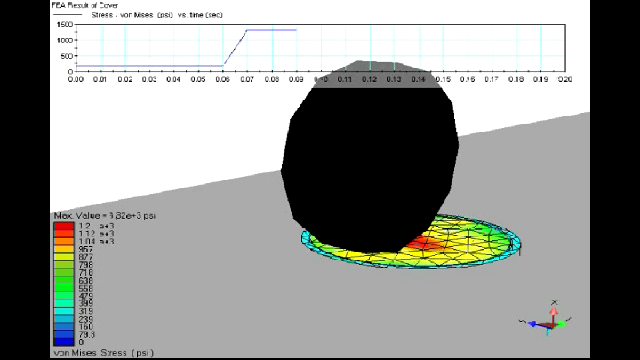The height and width of the screenshot is (360, 640).
Task: Click the 0.15 time axis label
Action: tap(443, 79)
